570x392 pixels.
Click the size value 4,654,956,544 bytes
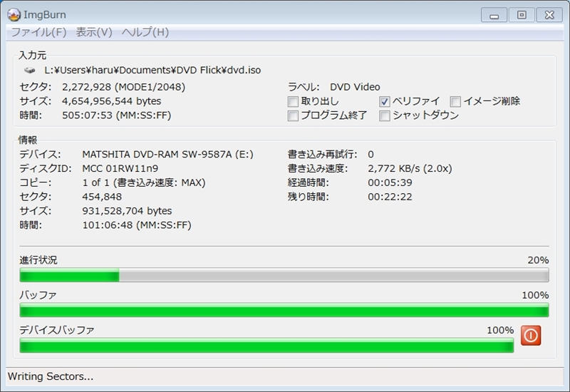pyautogui.click(x=112, y=101)
